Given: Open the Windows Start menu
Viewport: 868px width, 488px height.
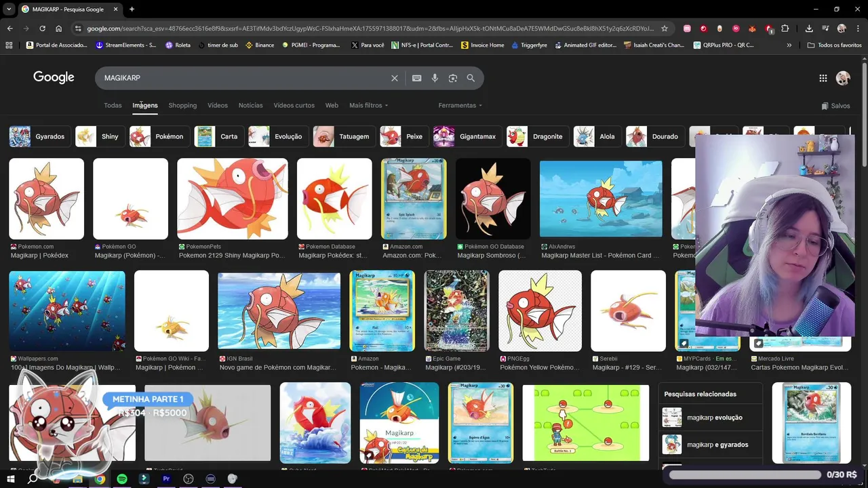Looking at the screenshot, I should click(10, 479).
